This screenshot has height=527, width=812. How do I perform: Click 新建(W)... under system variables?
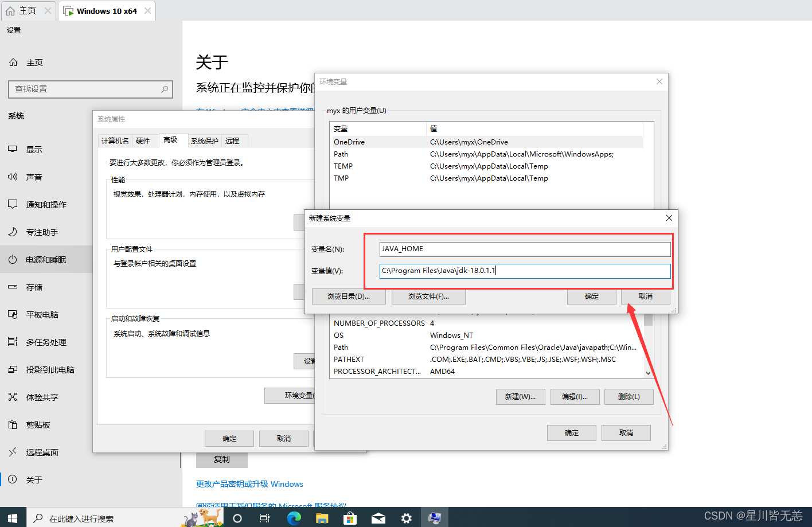click(x=520, y=397)
